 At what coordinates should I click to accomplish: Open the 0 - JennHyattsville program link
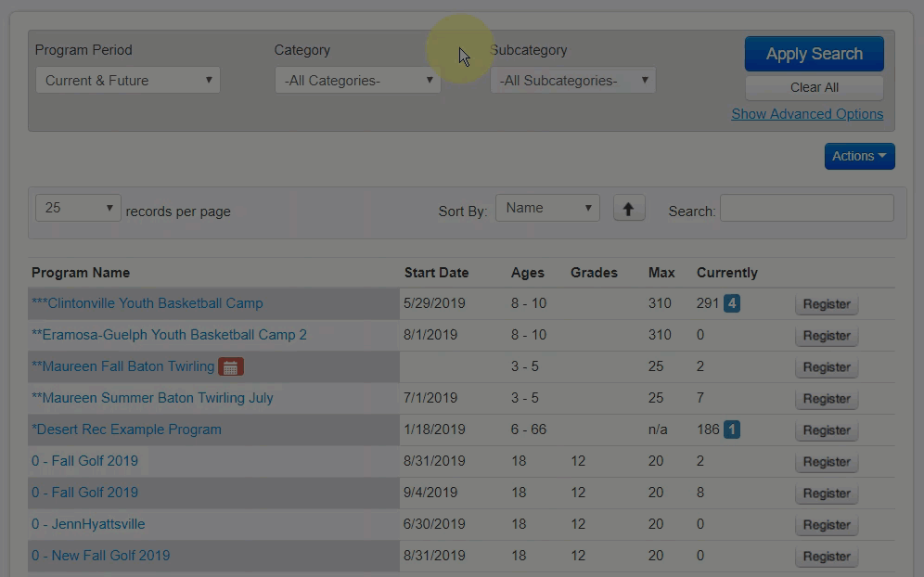click(88, 524)
